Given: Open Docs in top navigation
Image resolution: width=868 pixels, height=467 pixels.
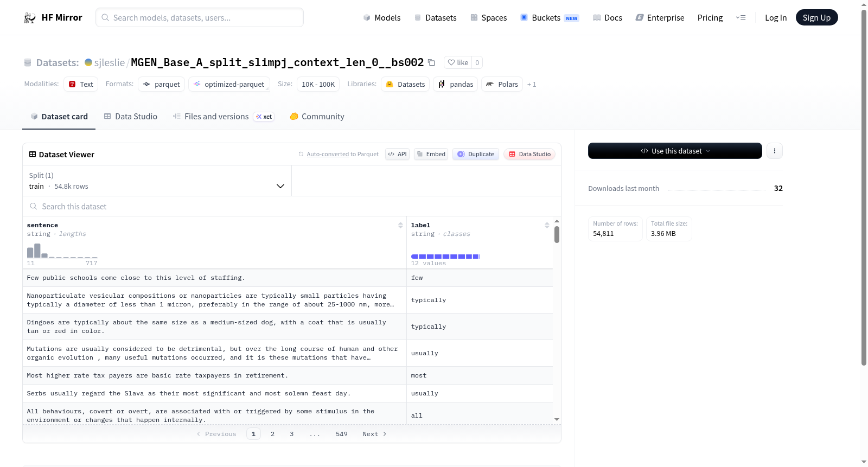Looking at the screenshot, I should click(x=607, y=17).
